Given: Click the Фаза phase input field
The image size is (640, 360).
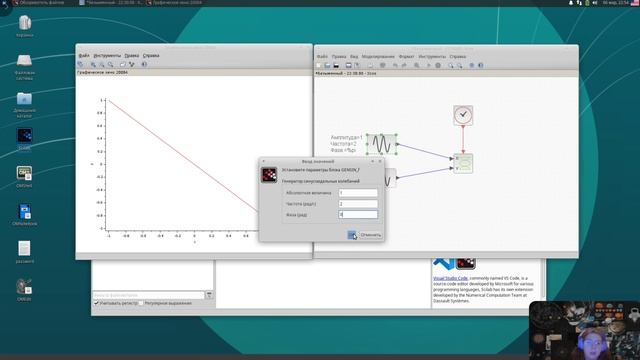Looking at the screenshot, I should (358, 214).
